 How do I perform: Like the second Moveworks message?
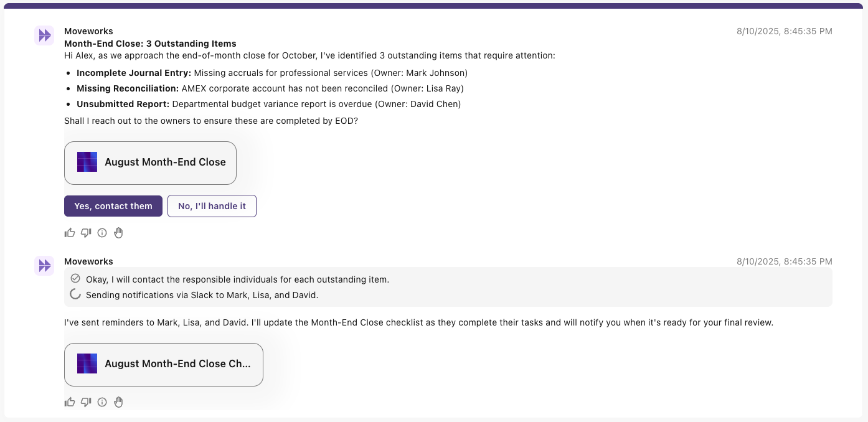click(x=70, y=402)
